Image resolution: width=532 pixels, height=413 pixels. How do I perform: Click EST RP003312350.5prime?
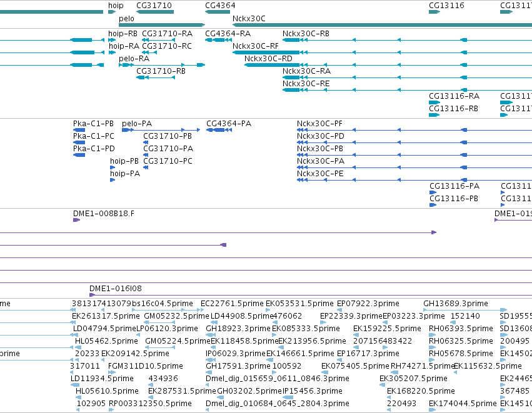tap(150, 404)
